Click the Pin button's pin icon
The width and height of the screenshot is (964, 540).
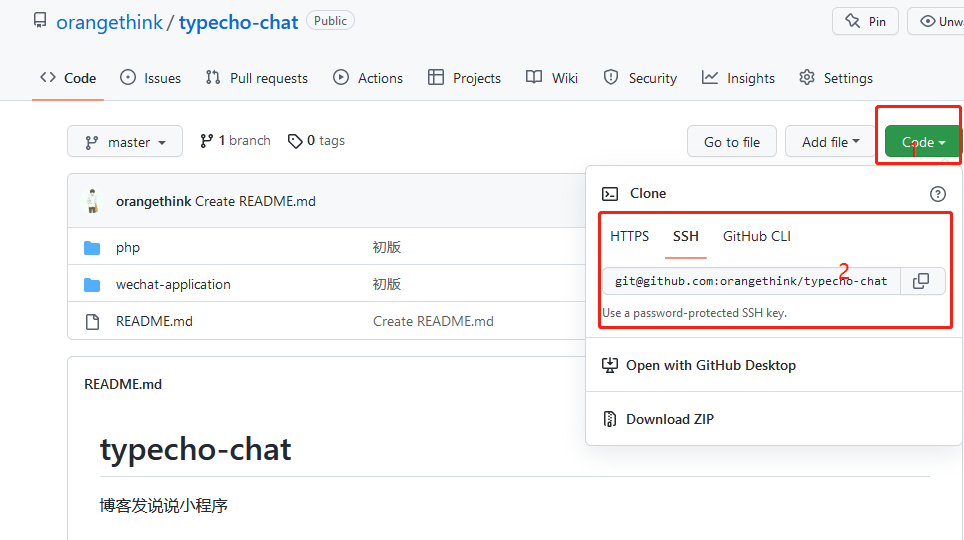pos(852,22)
